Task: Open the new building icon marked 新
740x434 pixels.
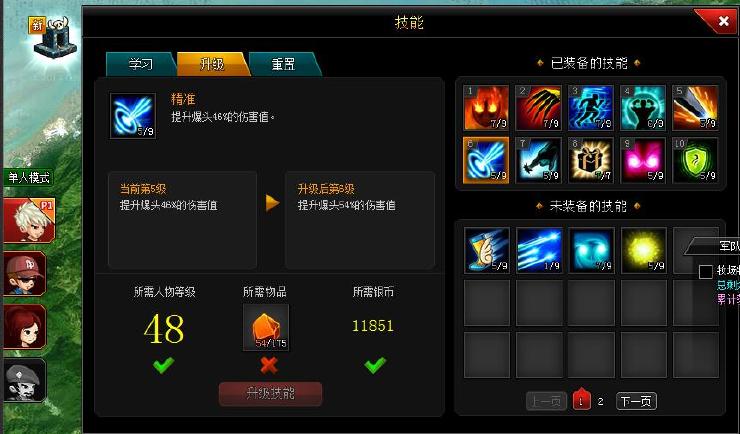Action: pos(54,38)
